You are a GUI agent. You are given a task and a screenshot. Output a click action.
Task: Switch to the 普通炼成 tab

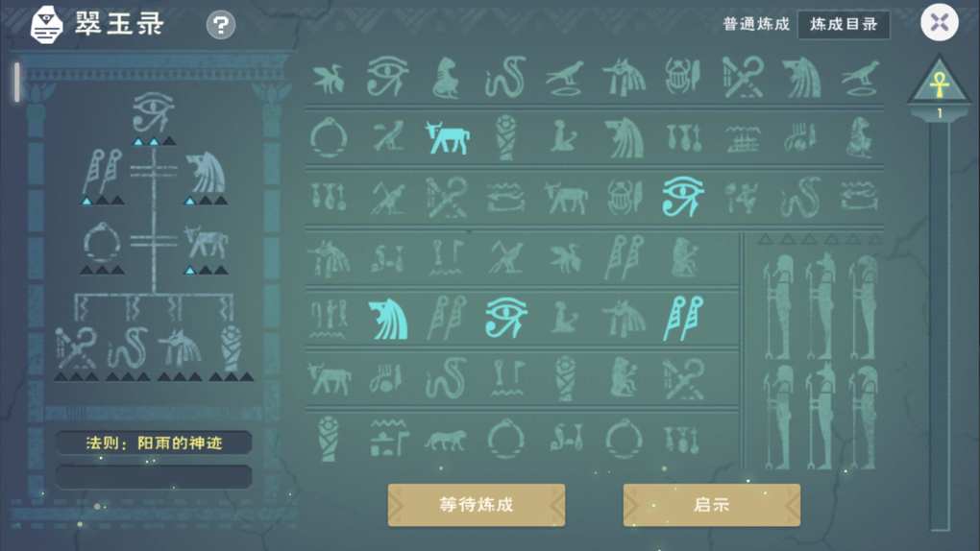tap(756, 24)
